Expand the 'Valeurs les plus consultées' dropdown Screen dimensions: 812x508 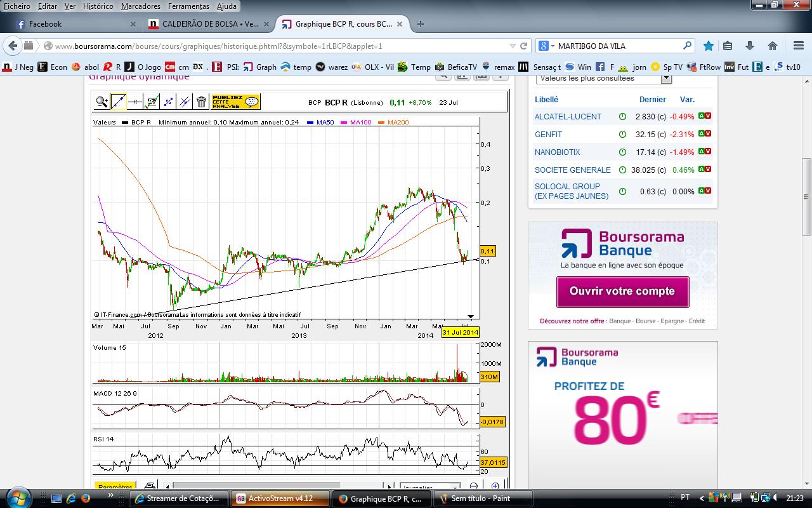tap(666, 78)
